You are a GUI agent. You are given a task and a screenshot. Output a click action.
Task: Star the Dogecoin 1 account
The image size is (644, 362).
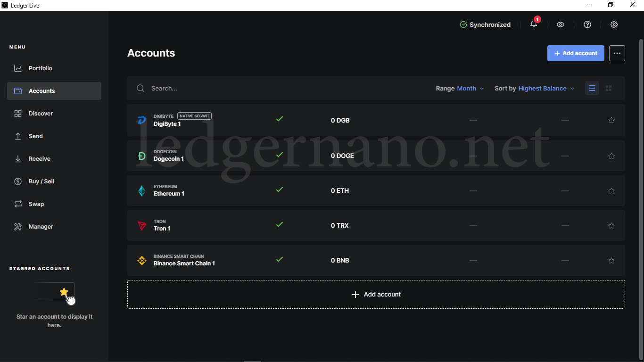coord(611,156)
